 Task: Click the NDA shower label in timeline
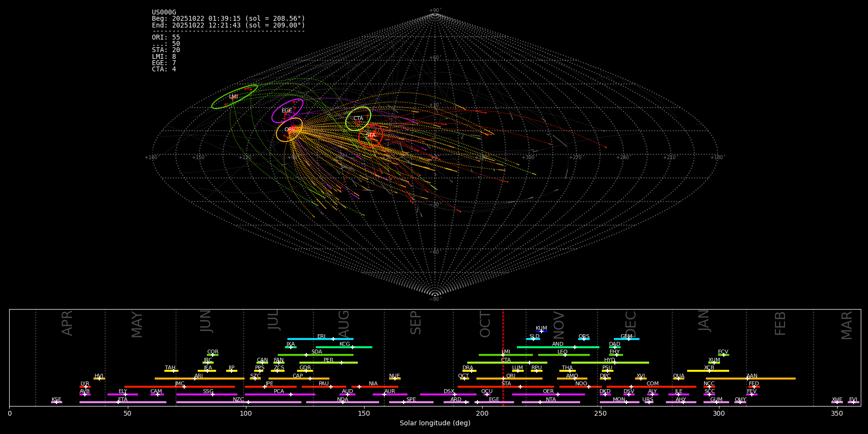tap(343, 400)
